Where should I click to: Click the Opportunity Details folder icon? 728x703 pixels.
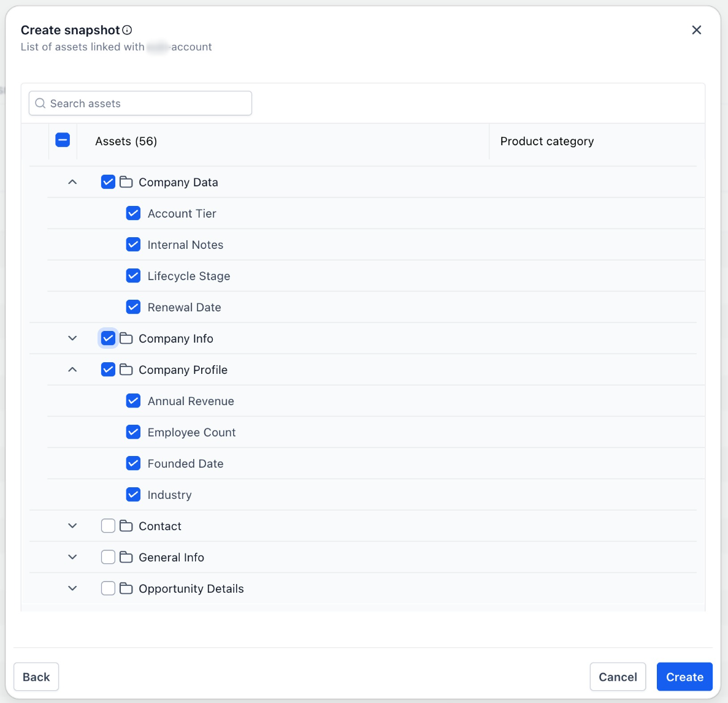(x=126, y=588)
